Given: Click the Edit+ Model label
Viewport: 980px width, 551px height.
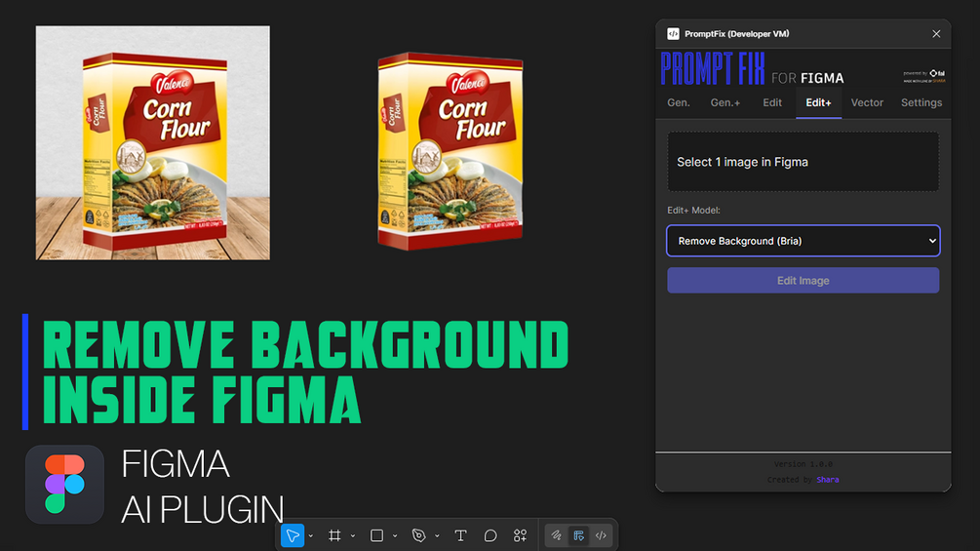Looking at the screenshot, I should 693,210.
